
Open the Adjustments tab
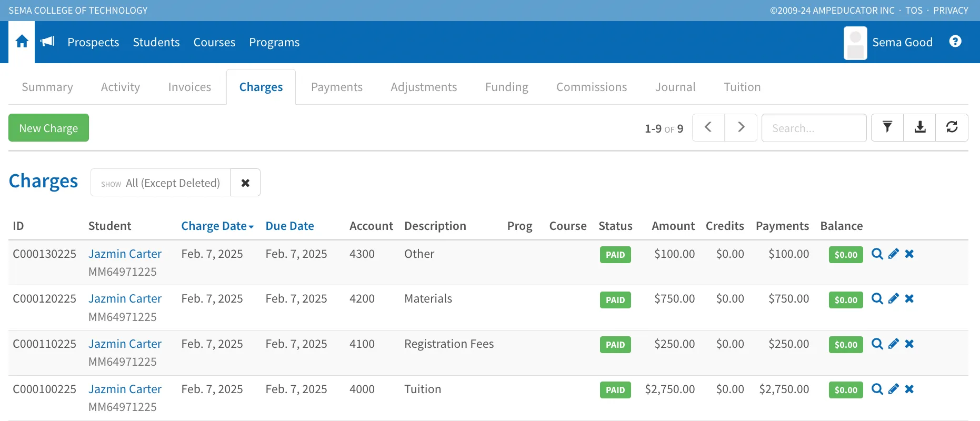click(x=424, y=87)
